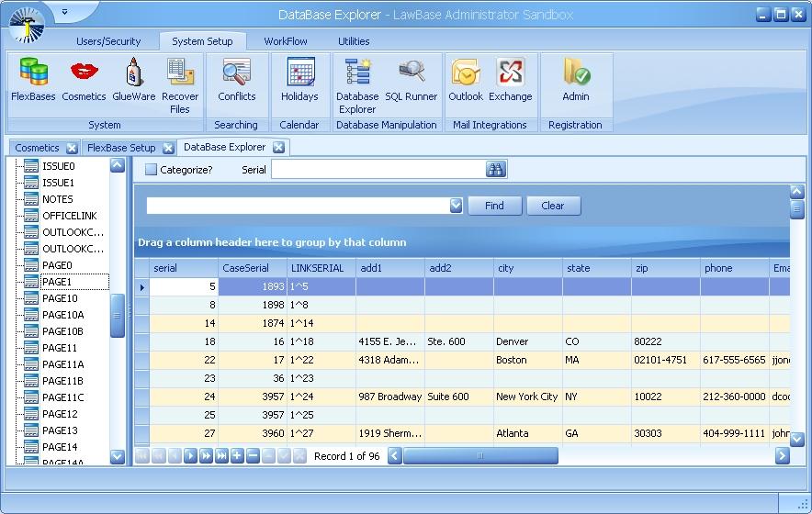
Task: Select NOTES table in tree
Action: click(x=58, y=199)
